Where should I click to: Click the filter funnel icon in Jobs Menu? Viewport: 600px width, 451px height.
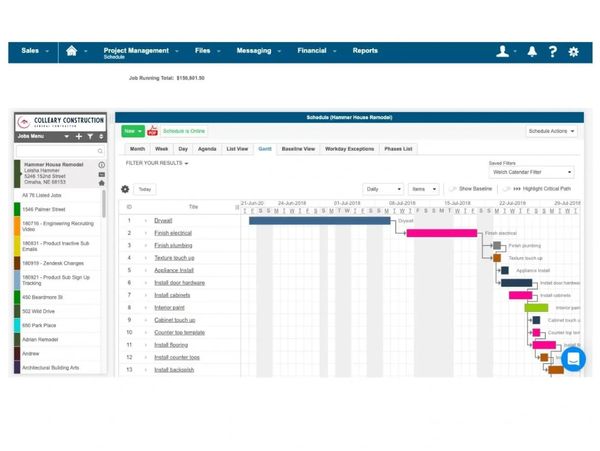[x=90, y=136]
